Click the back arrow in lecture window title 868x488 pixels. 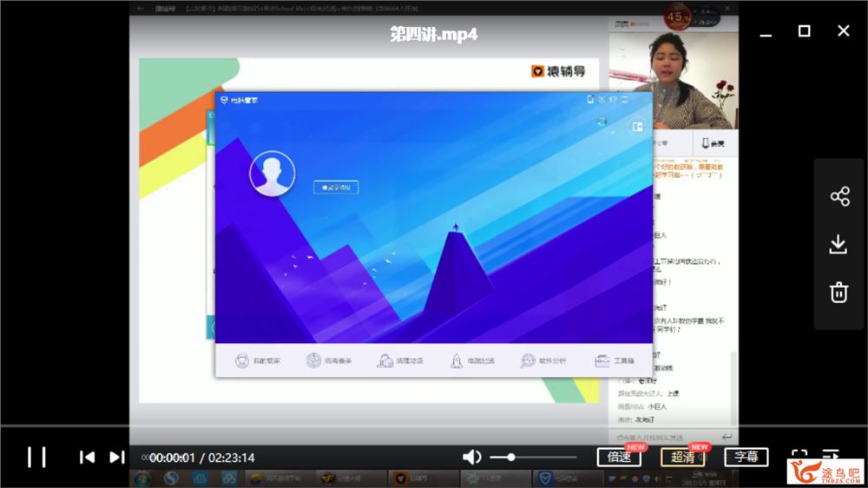coord(141,9)
